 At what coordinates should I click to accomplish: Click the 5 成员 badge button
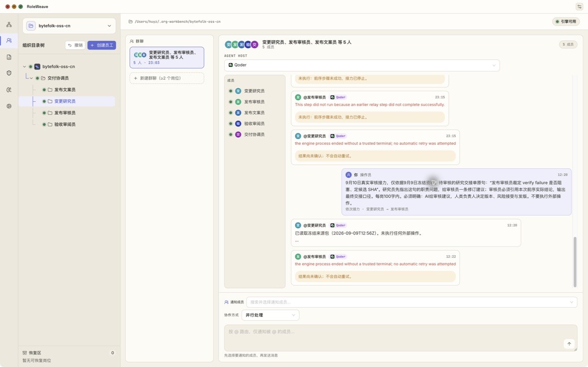pyautogui.click(x=568, y=44)
